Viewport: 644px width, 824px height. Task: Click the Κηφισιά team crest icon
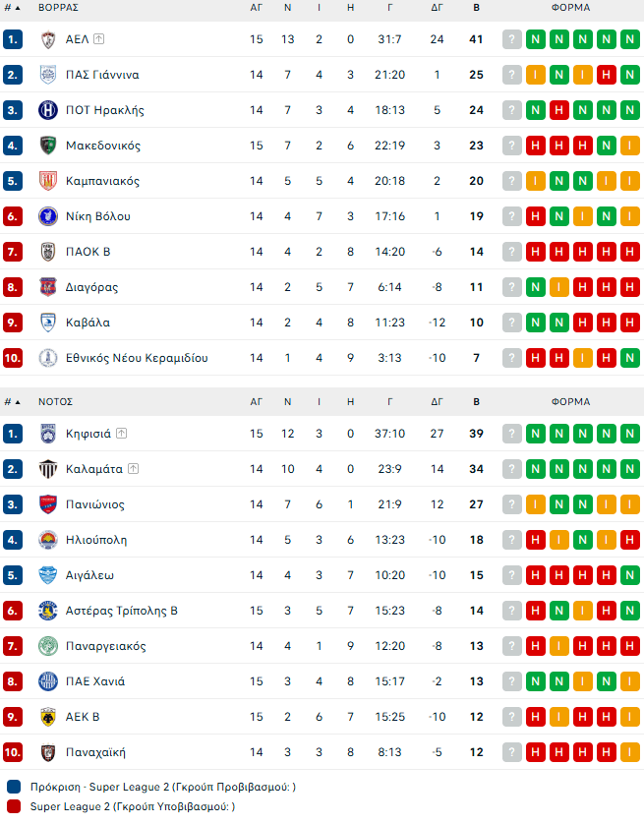[47, 434]
